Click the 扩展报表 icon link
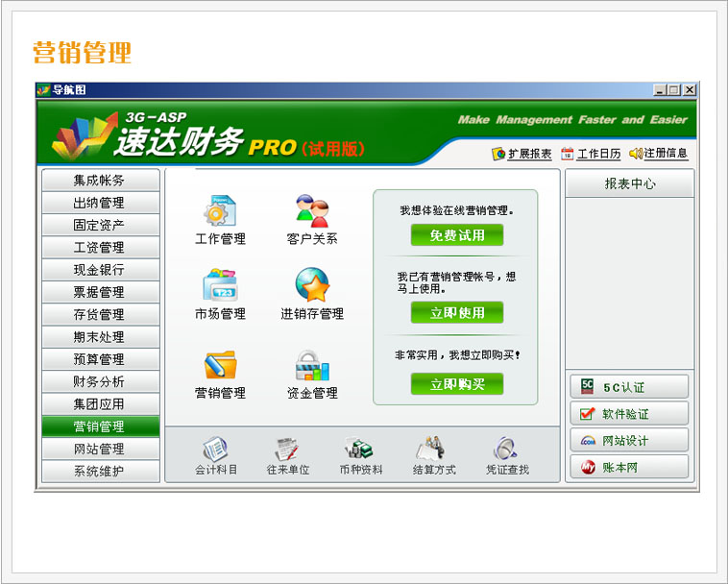This screenshot has width=728, height=584. point(498,154)
